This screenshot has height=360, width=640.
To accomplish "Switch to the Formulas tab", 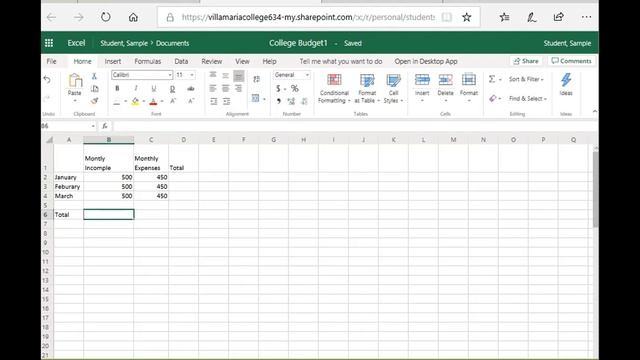I will [148, 61].
